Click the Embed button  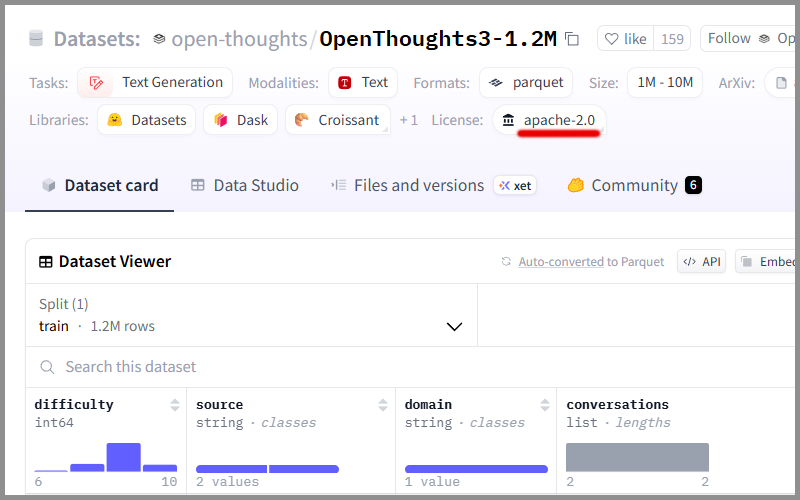(765, 262)
